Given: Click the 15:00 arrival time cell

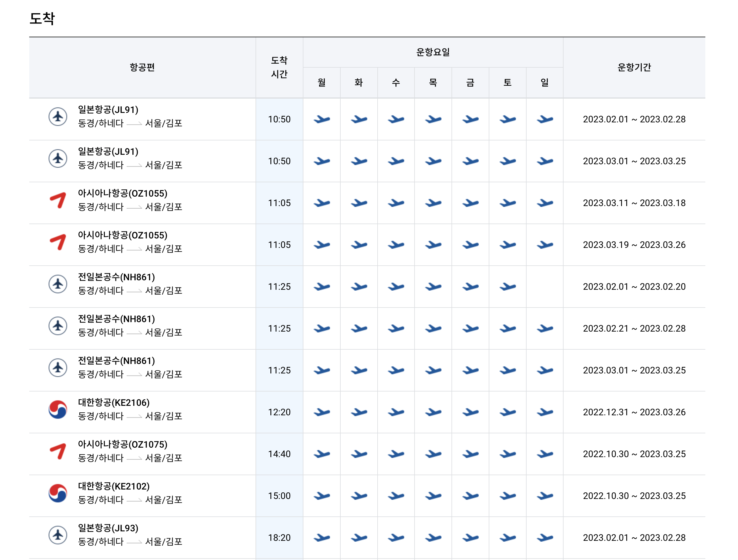Looking at the screenshot, I should point(279,496).
